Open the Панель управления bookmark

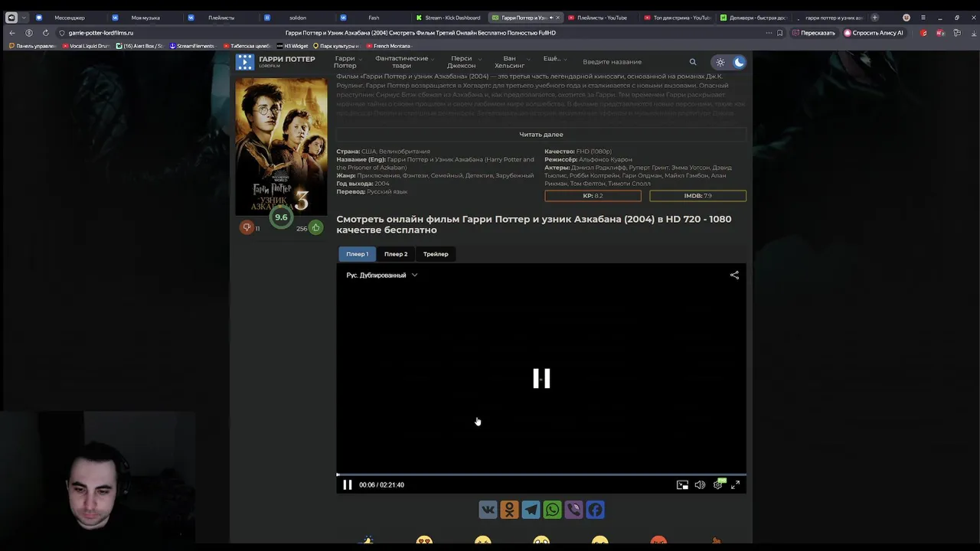click(32, 46)
